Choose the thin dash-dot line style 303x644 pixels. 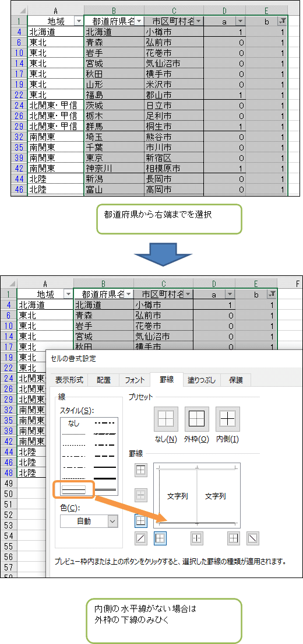[74, 467]
